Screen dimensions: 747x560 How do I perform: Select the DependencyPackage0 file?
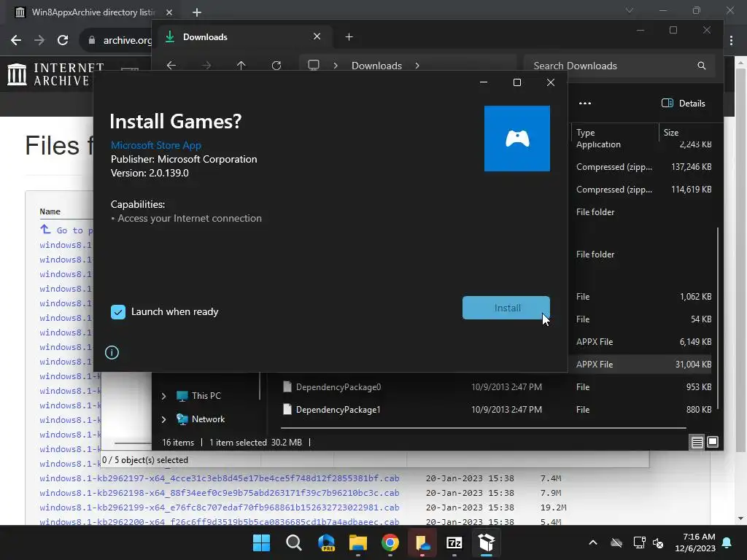(x=338, y=387)
